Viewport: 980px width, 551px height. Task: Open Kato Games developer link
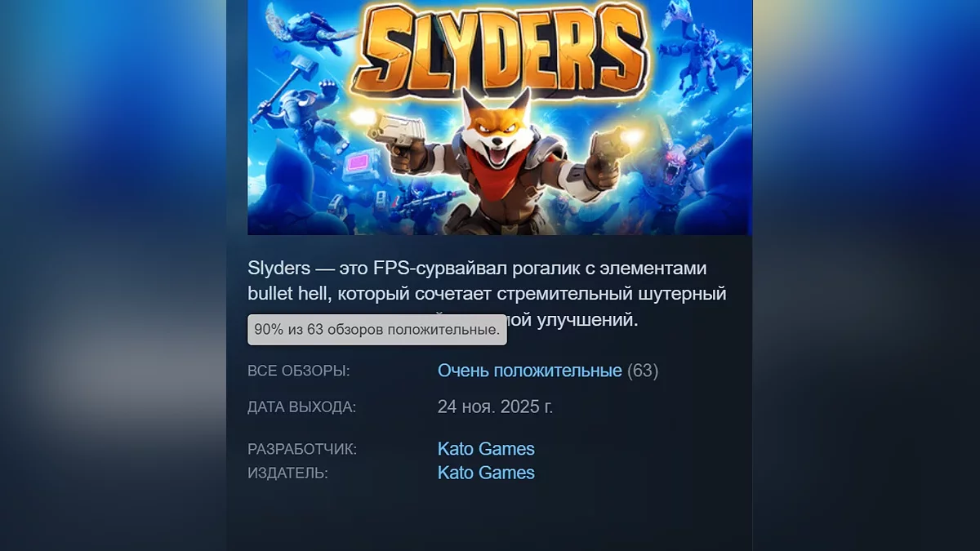(x=486, y=449)
